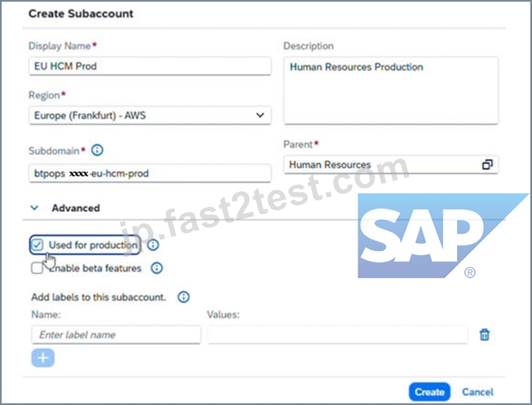The image size is (532, 405).
Task: Click the Description text area
Action: pyautogui.click(x=391, y=90)
